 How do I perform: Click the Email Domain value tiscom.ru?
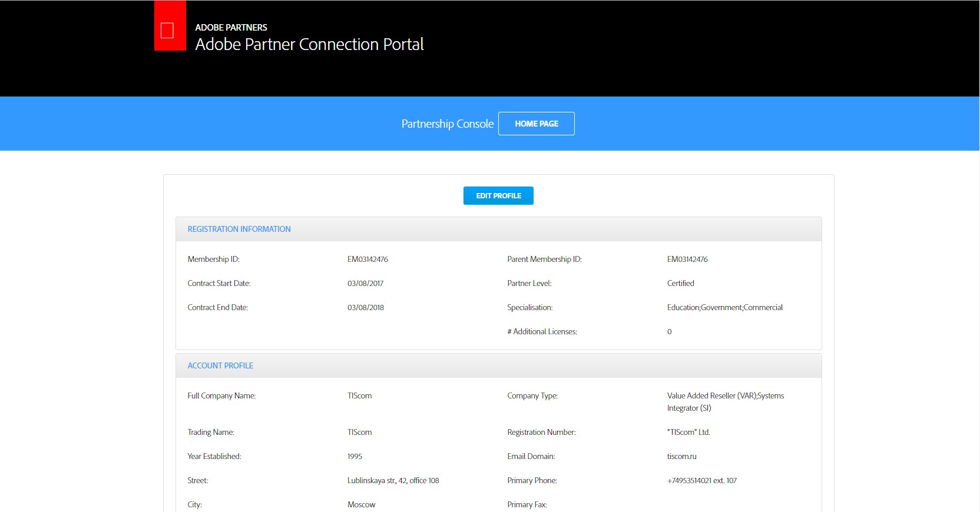(x=682, y=456)
